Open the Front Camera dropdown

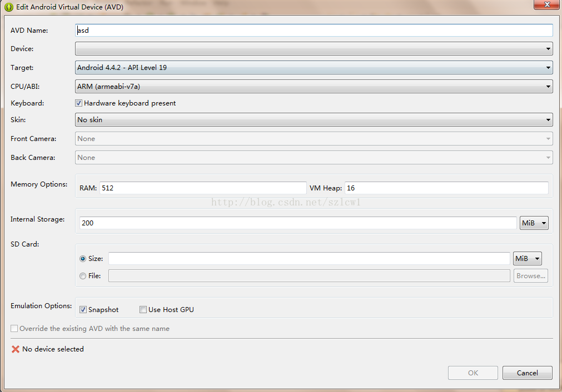coord(314,139)
